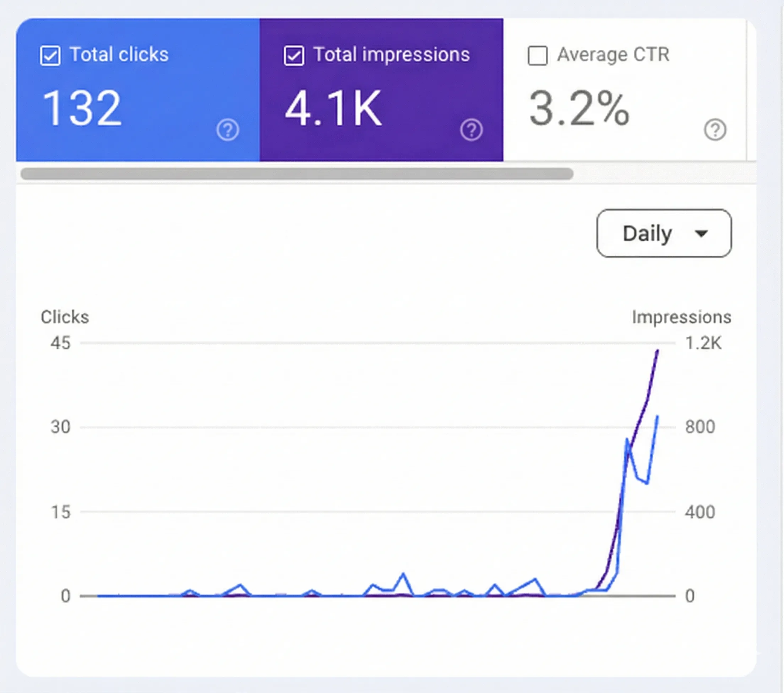Click the question mark inside the purple card
Image resolution: width=784 pixels, height=693 pixels.
pyautogui.click(x=472, y=130)
